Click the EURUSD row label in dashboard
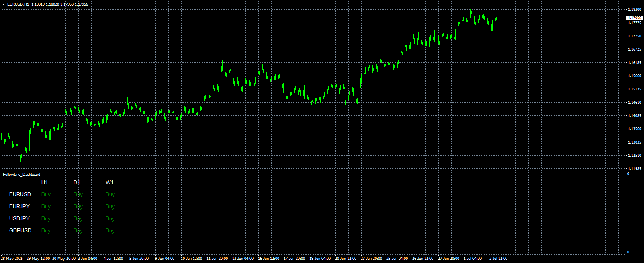 [20, 194]
